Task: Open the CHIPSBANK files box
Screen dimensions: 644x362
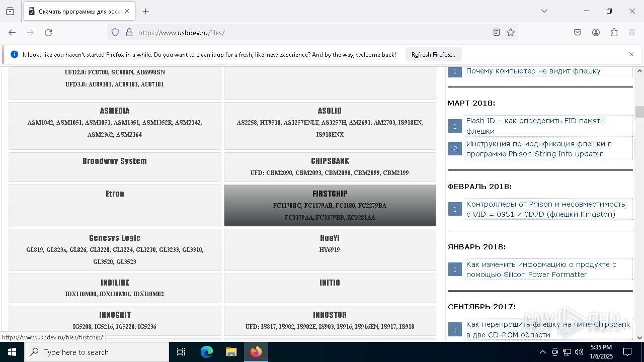Action: point(330,167)
